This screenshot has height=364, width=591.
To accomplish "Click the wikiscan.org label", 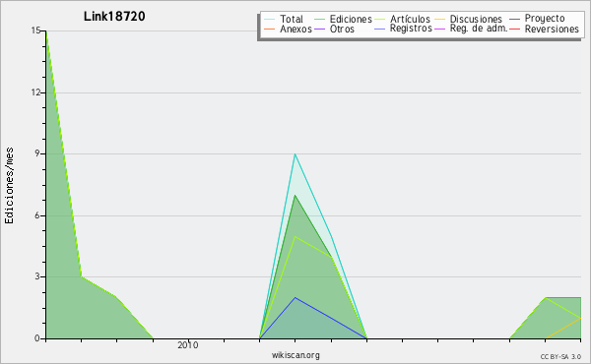I will (295, 354).
